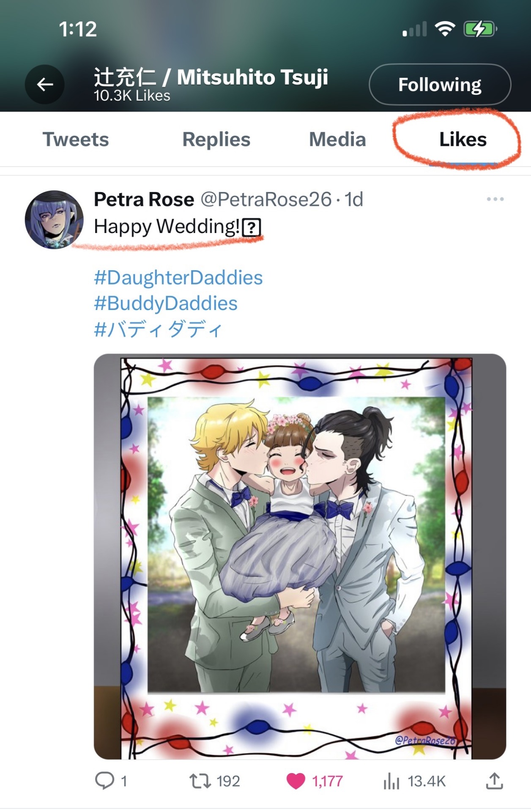
Task: Tap the retweet icon
Action: click(200, 781)
